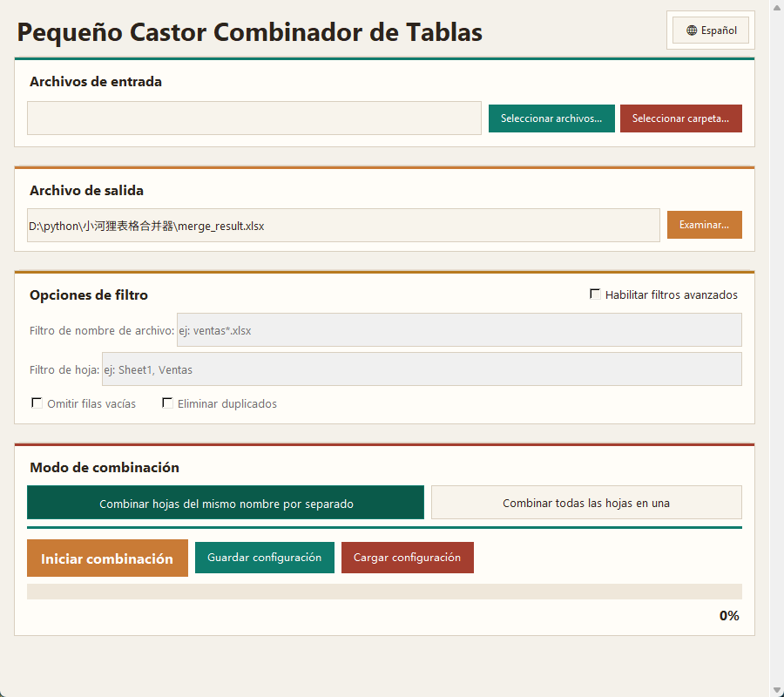Click the 0% progress text
This screenshot has height=697, width=784.
pos(729,615)
